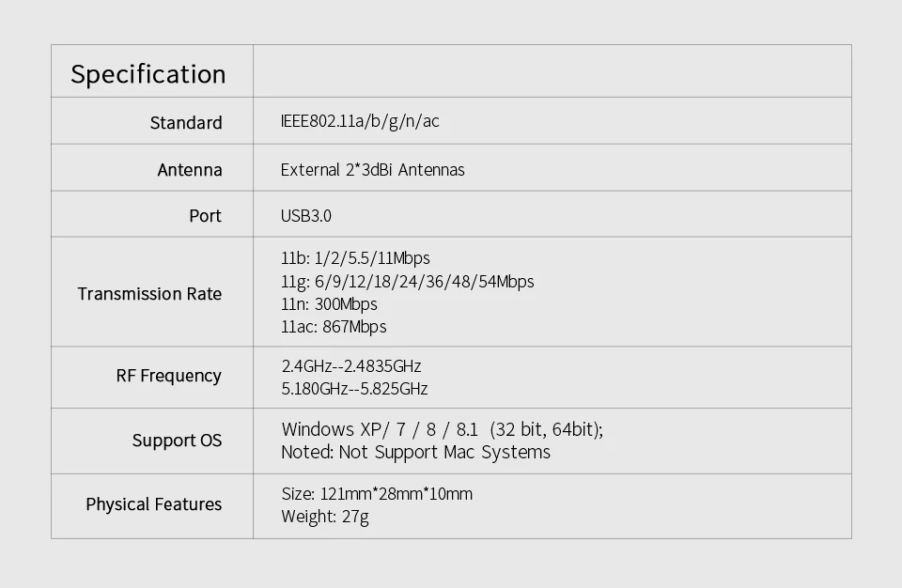The height and width of the screenshot is (588, 902).
Task: Click the 11ac: 867Mbps line
Action: tap(334, 327)
